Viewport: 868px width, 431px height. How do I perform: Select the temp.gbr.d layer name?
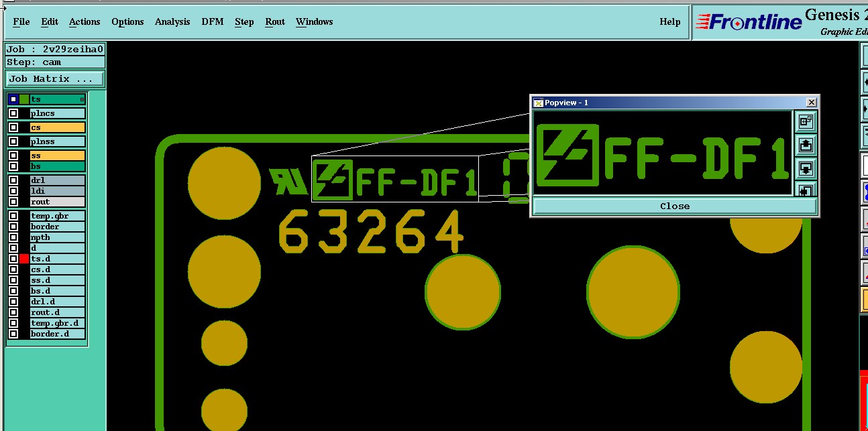[58, 323]
